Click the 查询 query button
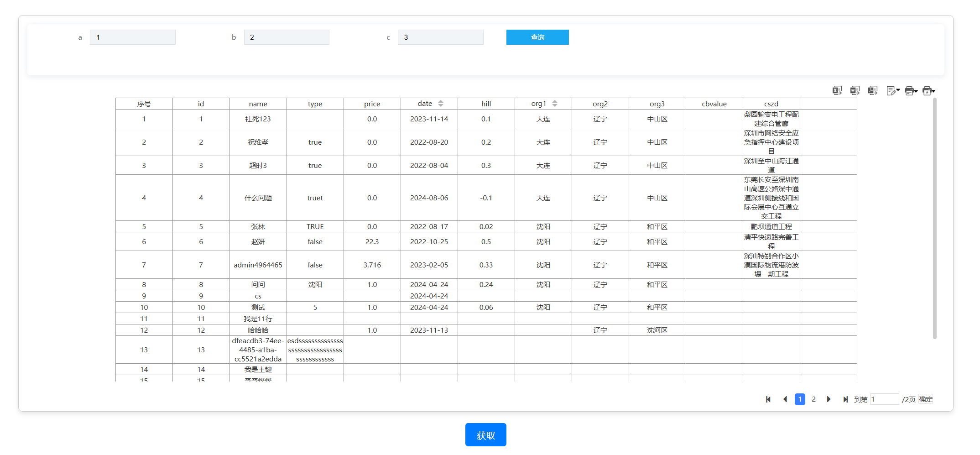 537,37
